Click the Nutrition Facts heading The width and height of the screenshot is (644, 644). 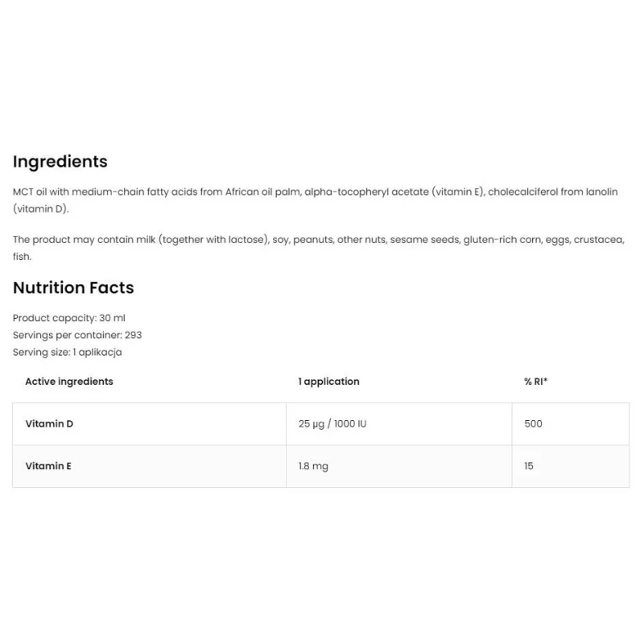click(73, 287)
